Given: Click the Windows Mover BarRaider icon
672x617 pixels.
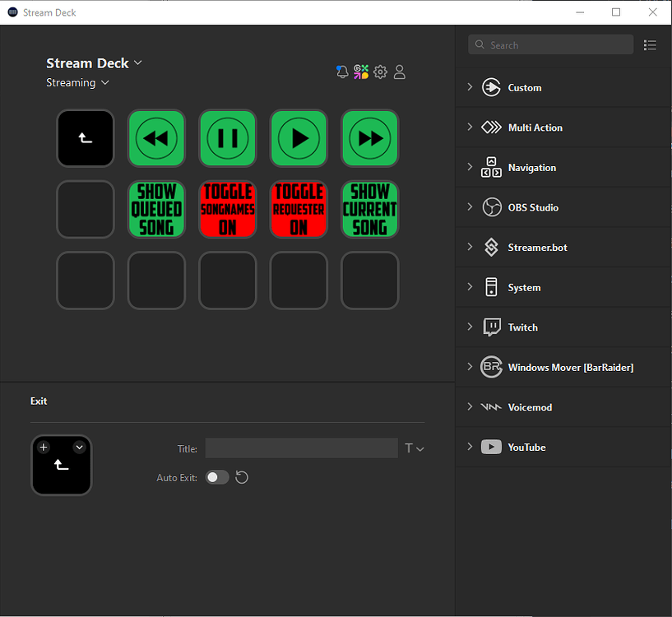Looking at the screenshot, I should pyautogui.click(x=491, y=367).
